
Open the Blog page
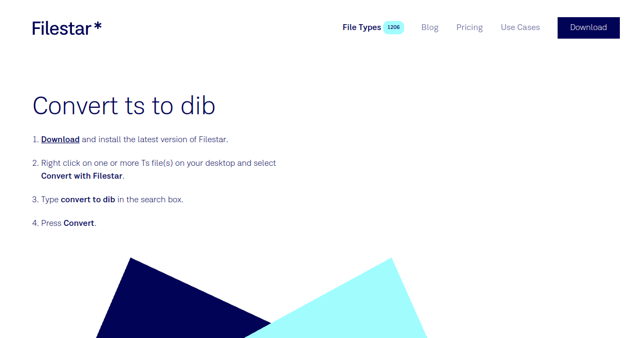click(x=430, y=27)
